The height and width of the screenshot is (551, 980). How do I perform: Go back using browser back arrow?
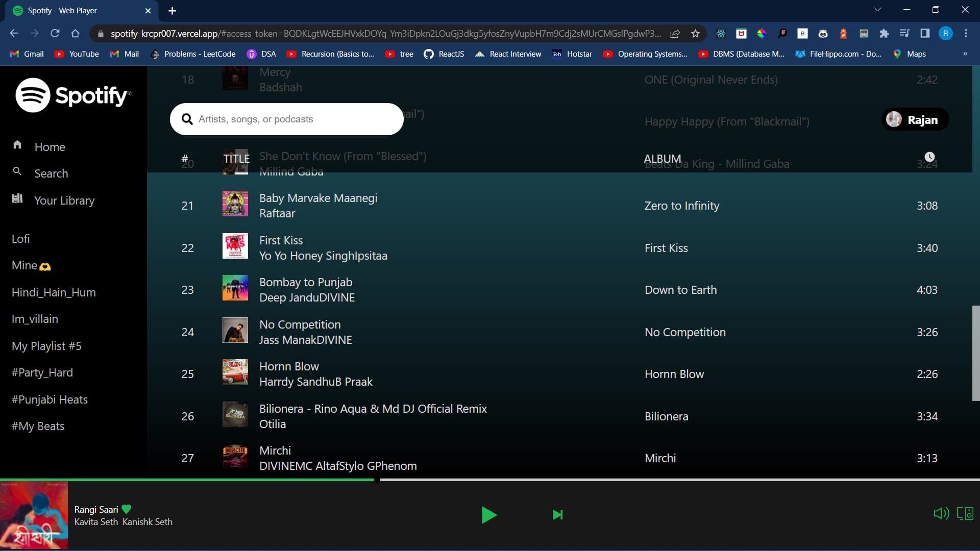(x=14, y=33)
